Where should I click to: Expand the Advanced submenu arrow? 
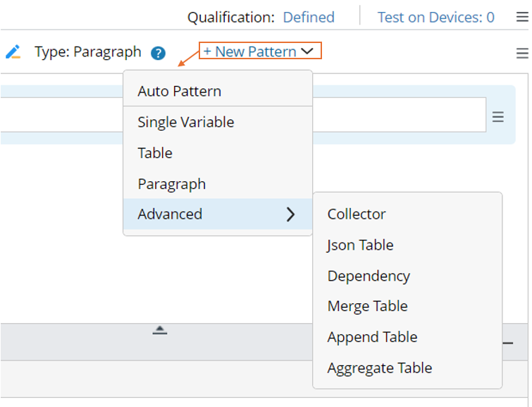tap(290, 214)
